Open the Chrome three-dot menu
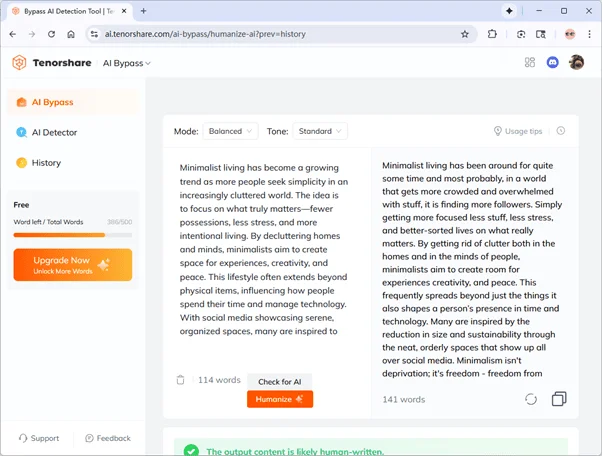Viewport: 602px width, 456px height. [x=589, y=34]
